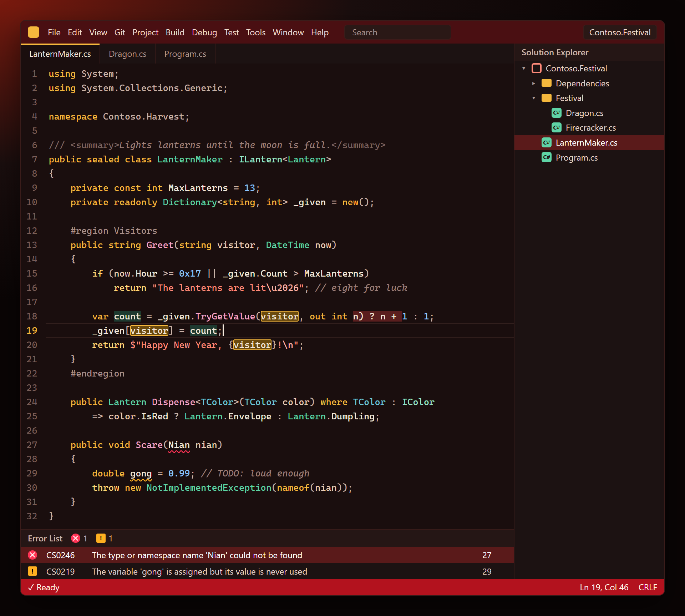Screen dimensions: 685x616
Task: Click the Festival folder icon
Action: tap(546, 98)
